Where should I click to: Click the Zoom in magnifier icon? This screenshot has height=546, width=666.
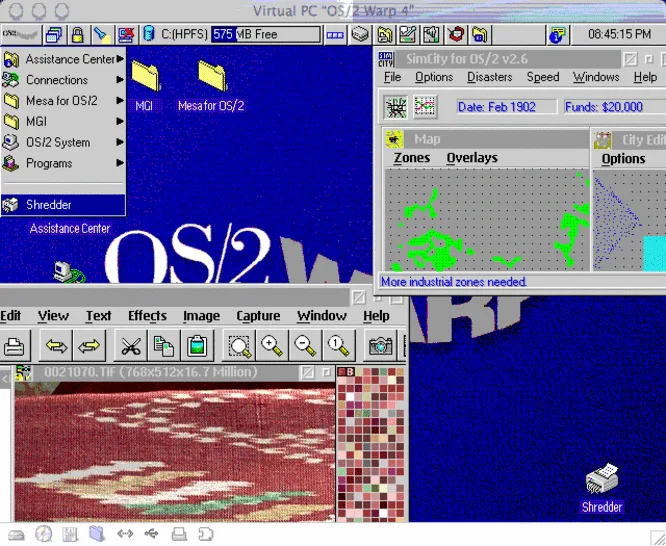(272, 346)
